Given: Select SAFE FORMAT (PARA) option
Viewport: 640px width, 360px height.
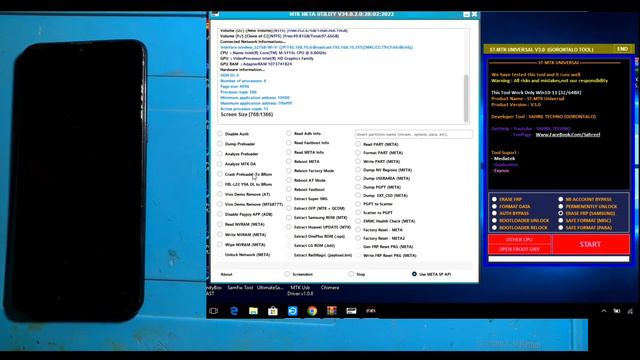Looking at the screenshot, I should [585, 228].
